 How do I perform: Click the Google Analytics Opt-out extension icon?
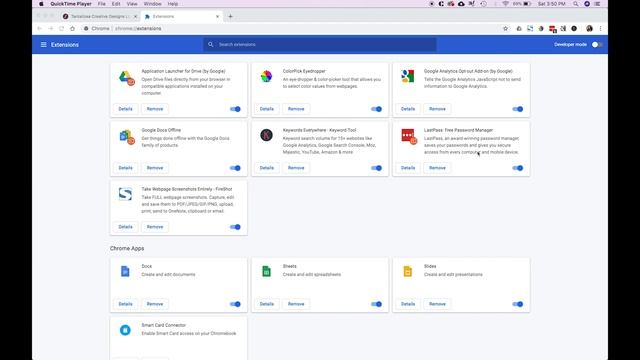(x=407, y=76)
